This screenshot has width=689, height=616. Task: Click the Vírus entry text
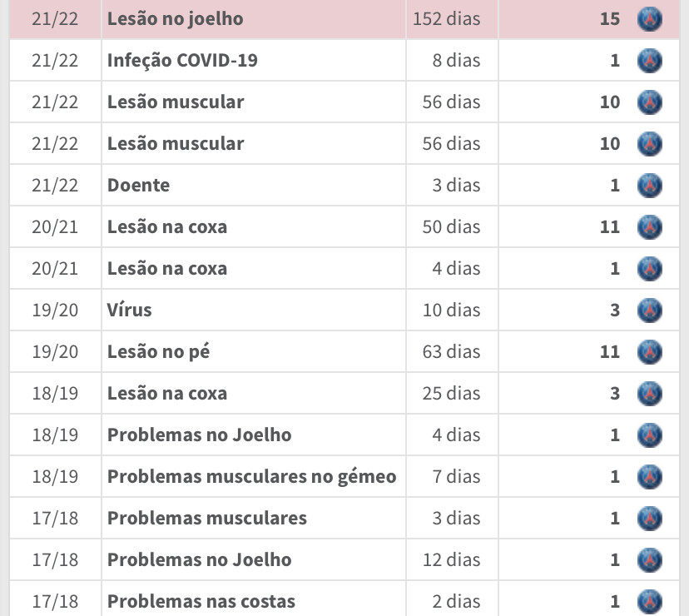pos(129,310)
